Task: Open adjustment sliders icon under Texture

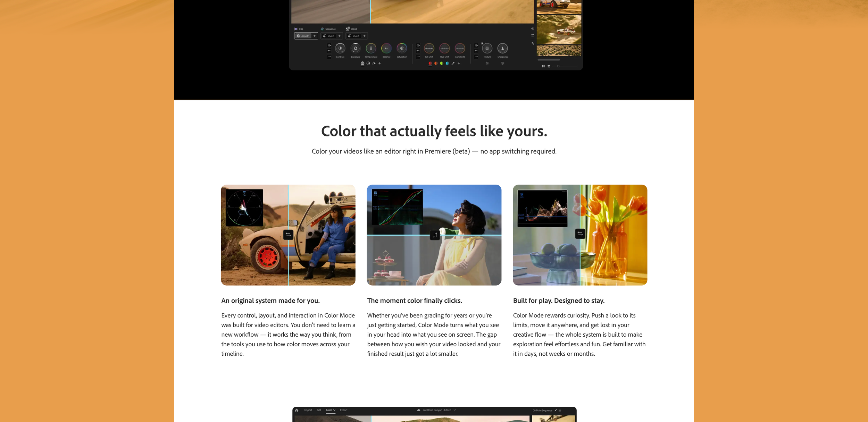Action: point(487,63)
